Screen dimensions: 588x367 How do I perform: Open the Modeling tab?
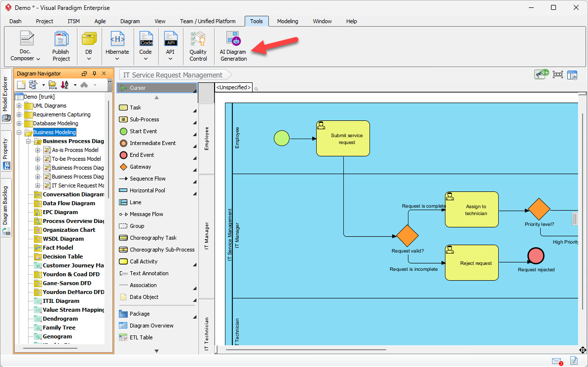click(288, 21)
